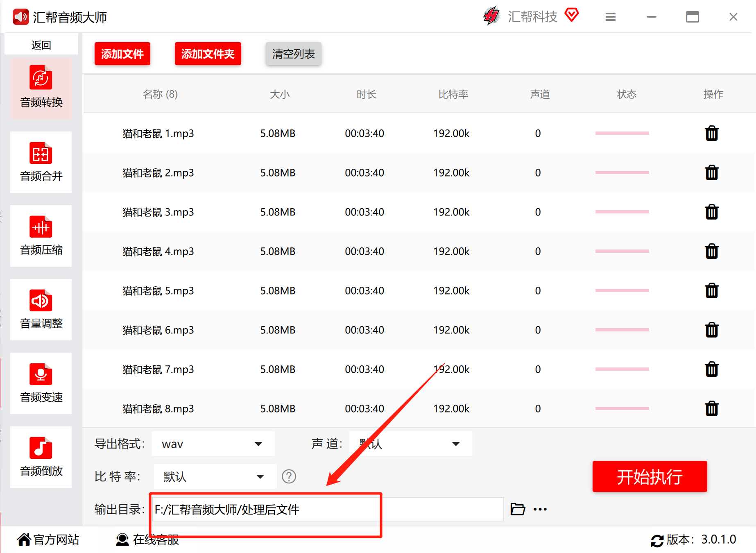Open the 音量调整 volume adjustment tool
This screenshot has width=756, height=553.
click(41, 309)
